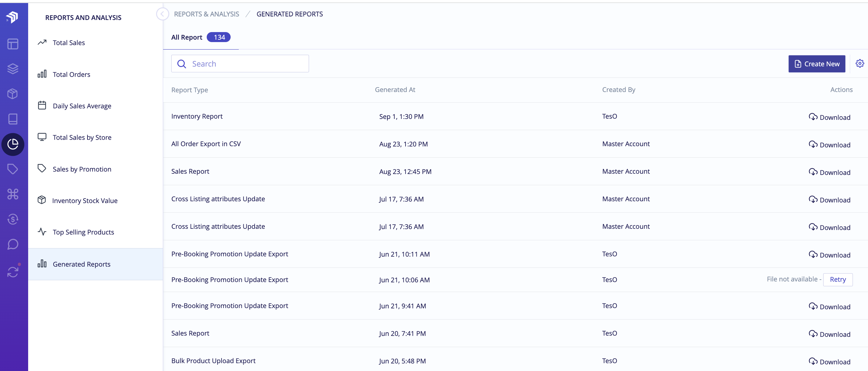The height and width of the screenshot is (371, 868).
Task: Click the Top Selling Products pulse icon
Action: tap(42, 232)
